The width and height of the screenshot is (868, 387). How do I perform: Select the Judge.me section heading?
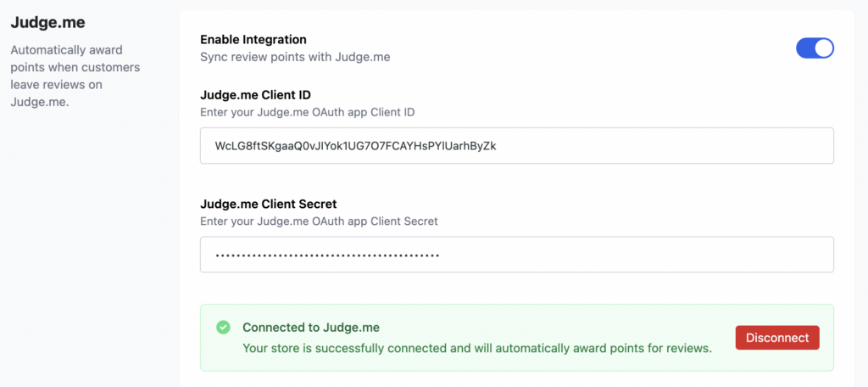tap(47, 22)
